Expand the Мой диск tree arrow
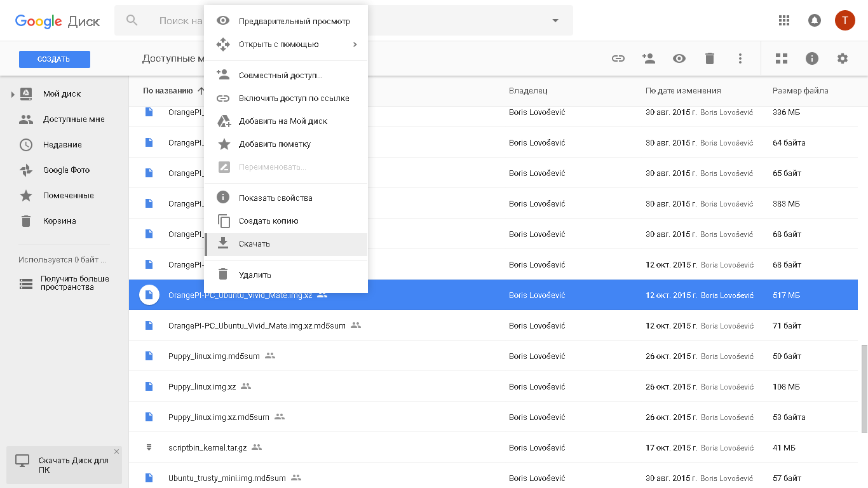 click(12, 95)
